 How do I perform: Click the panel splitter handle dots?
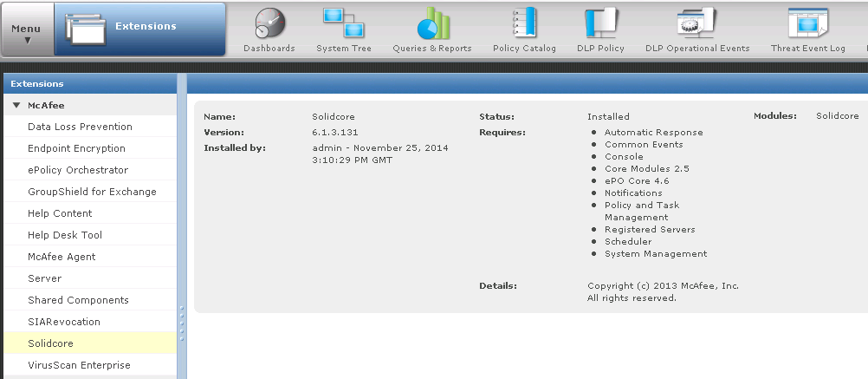tap(182, 323)
